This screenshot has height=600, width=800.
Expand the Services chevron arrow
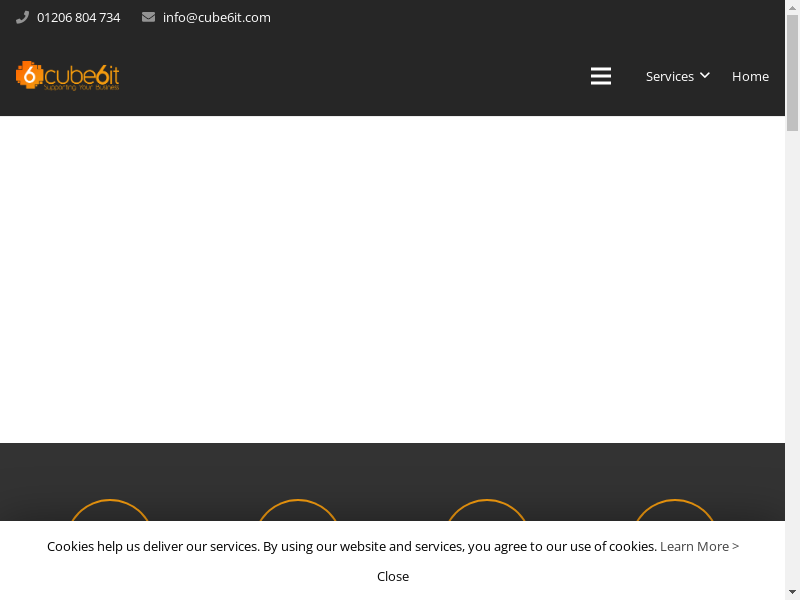[x=705, y=76]
